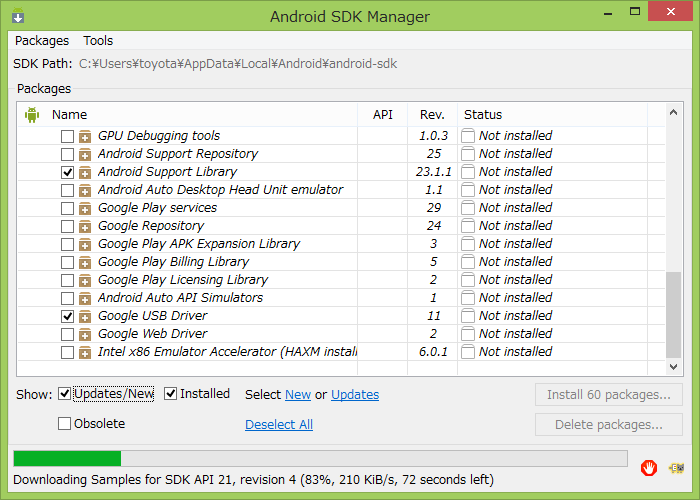
Task: Click the red stop download icon
Action: pyautogui.click(x=649, y=467)
